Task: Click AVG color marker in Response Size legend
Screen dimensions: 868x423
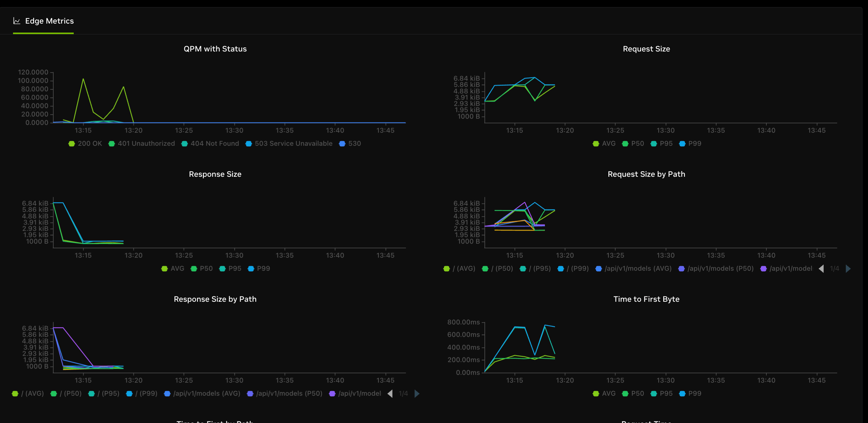Action: point(164,269)
